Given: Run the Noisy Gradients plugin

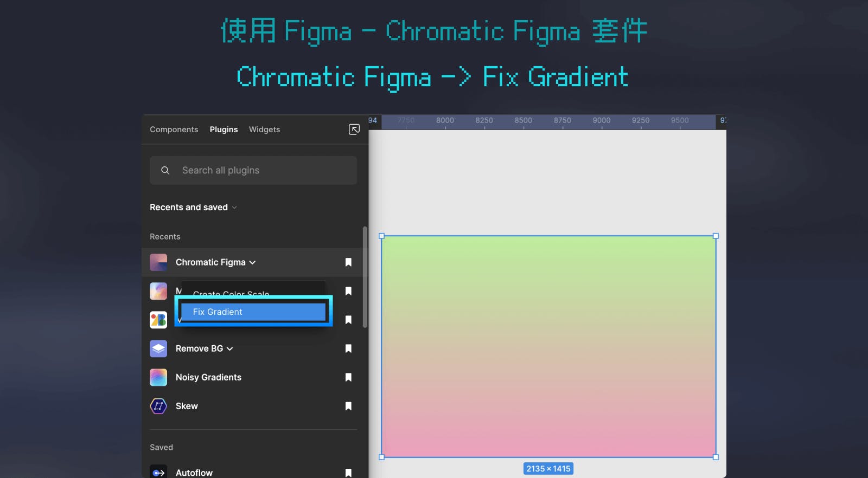Looking at the screenshot, I should (208, 377).
